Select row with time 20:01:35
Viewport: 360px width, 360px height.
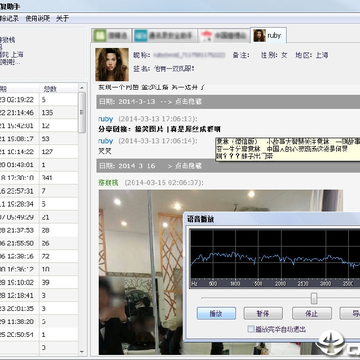coord(39,308)
